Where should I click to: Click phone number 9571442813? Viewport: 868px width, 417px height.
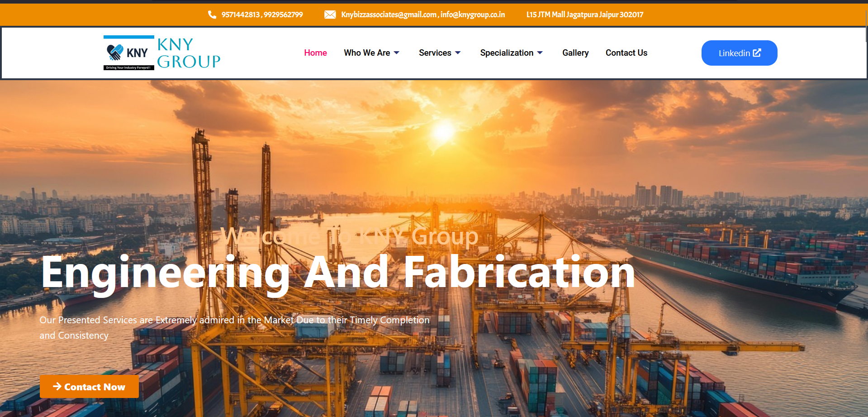(241, 14)
